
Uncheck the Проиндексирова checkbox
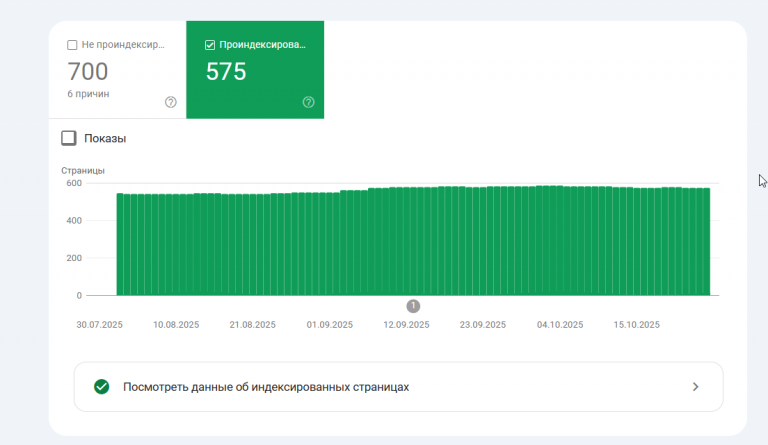210,45
